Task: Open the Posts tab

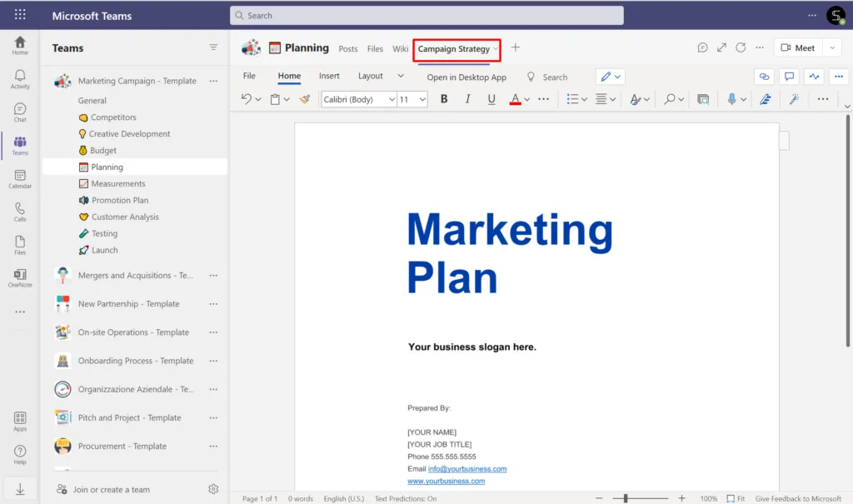Action: coord(348,48)
